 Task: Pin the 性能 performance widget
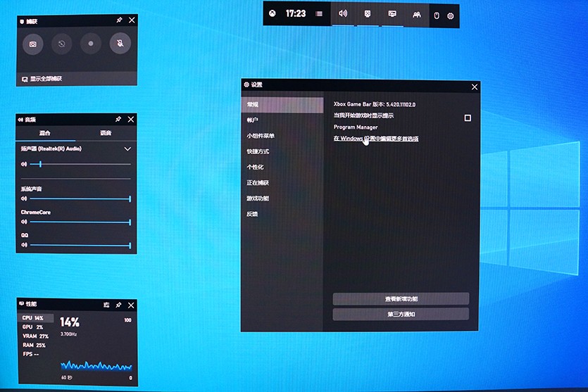tap(118, 305)
